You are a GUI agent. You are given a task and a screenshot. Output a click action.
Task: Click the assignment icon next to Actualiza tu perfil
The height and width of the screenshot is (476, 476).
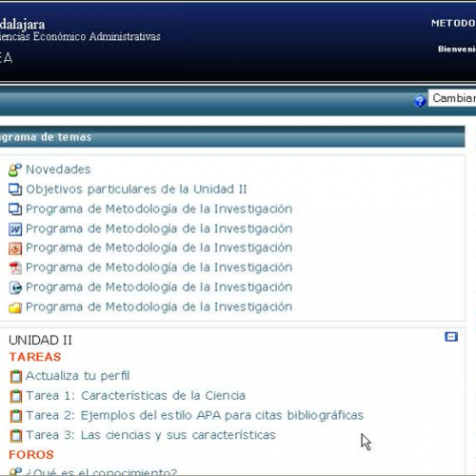tap(15, 376)
